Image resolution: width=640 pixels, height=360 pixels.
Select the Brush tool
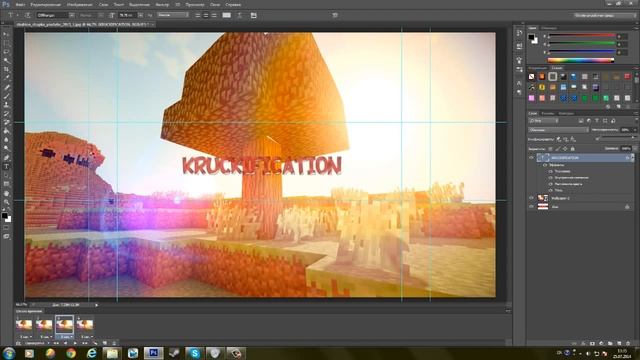pos(6,96)
